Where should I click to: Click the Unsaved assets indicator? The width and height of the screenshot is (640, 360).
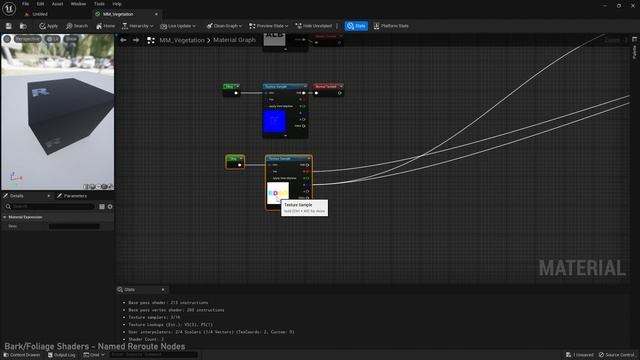[x=580, y=355]
